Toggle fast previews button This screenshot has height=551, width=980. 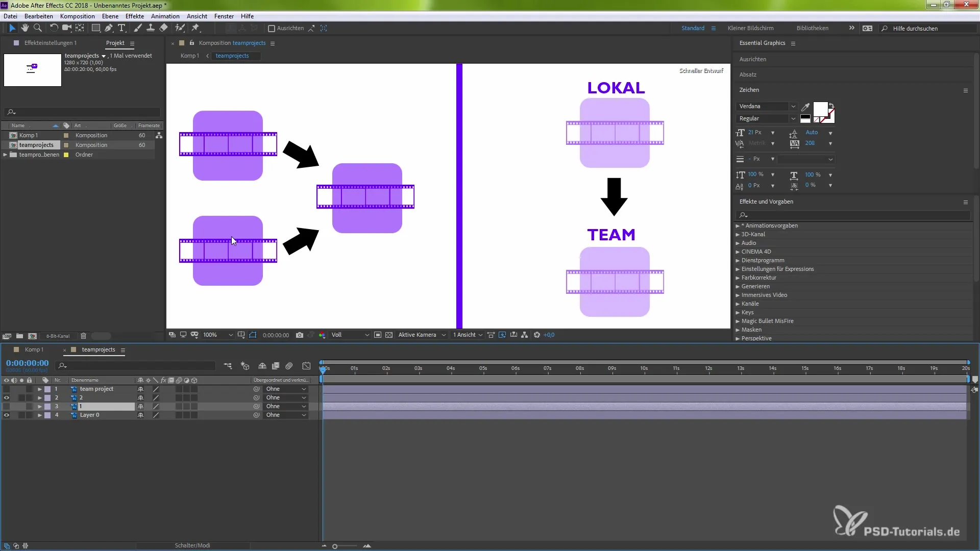pyautogui.click(x=502, y=335)
